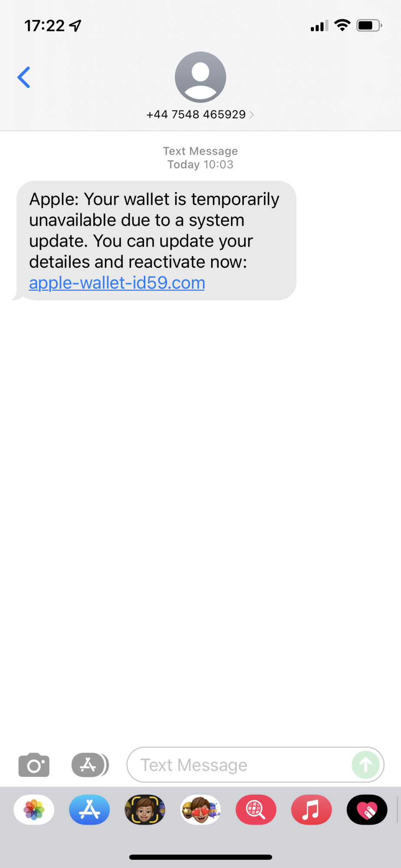The width and height of the screenshot is (401, 868).
Task: Select the Apple wallet message bubble
Action: coord(156,240)
